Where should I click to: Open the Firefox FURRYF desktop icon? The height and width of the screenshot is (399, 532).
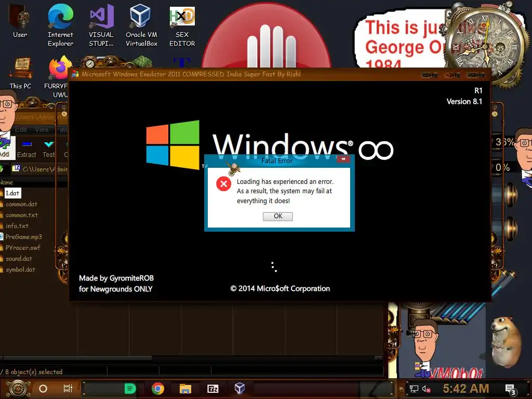(x=58, y=77)
